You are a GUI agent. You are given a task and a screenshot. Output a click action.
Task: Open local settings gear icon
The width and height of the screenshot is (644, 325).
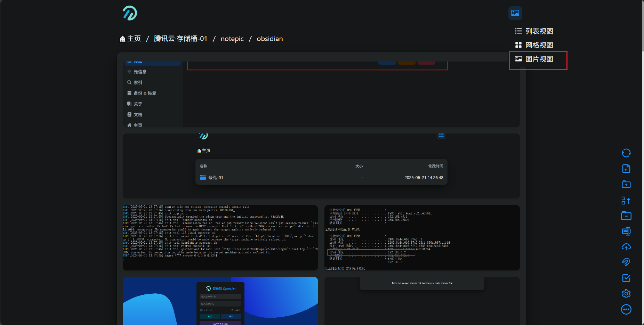(626, 294)
